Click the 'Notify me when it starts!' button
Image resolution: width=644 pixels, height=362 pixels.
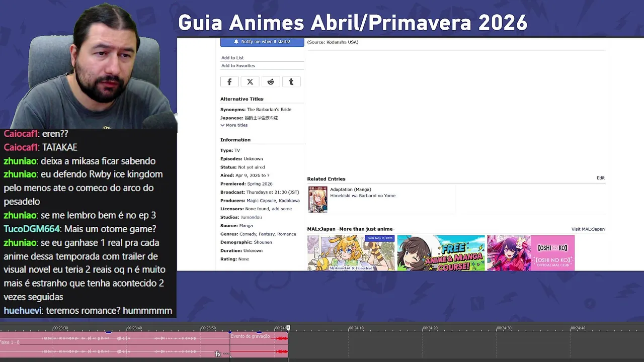[x=262, y=42]
